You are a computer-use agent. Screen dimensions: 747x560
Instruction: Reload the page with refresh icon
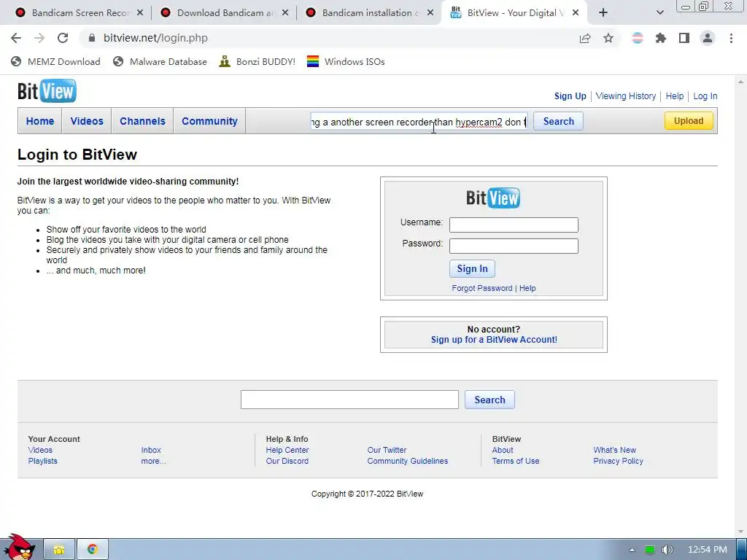(x=63, y=38)
